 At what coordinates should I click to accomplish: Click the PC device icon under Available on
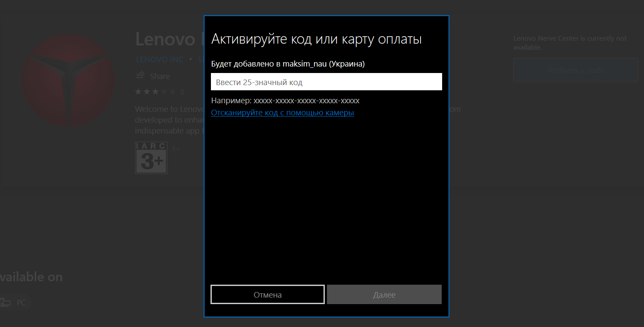tap(5, 302)
